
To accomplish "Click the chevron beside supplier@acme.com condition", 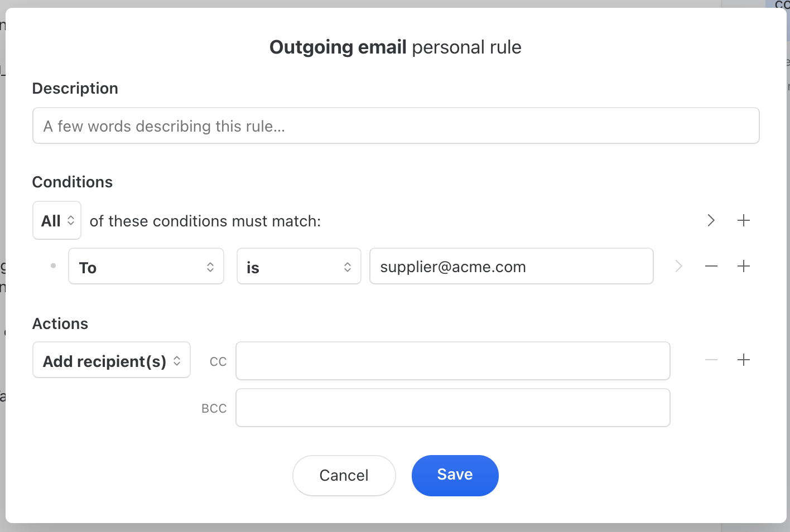I will (678, 267).
